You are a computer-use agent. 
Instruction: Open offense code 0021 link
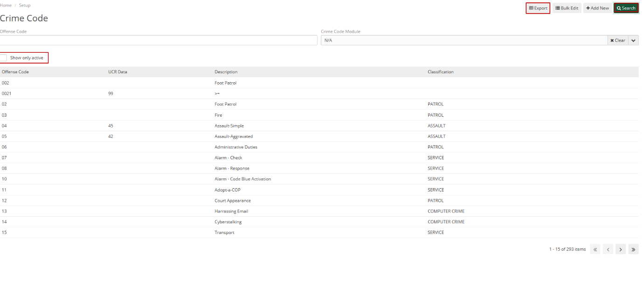point(6,93)
